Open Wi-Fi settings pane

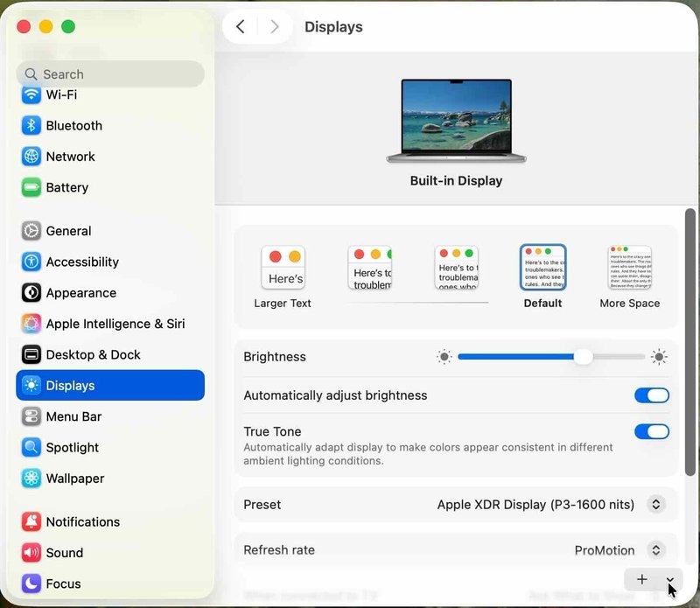coord(110,94)
